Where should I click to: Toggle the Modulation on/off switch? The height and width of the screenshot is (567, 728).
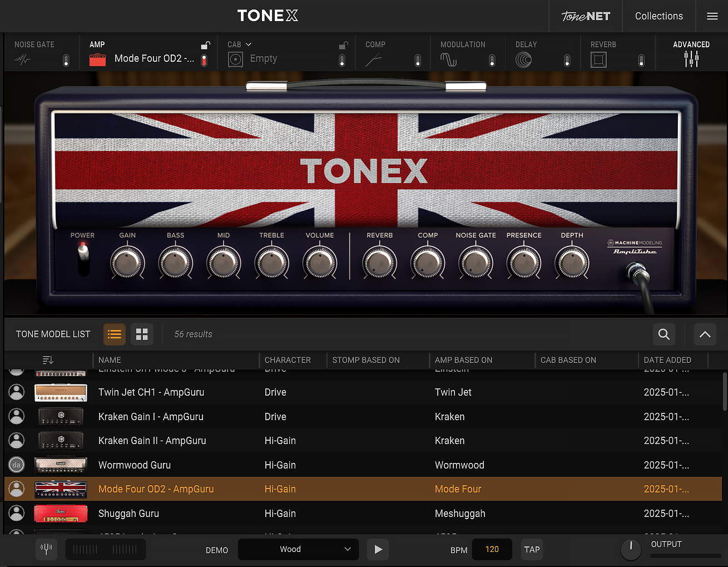pos(492,60)
